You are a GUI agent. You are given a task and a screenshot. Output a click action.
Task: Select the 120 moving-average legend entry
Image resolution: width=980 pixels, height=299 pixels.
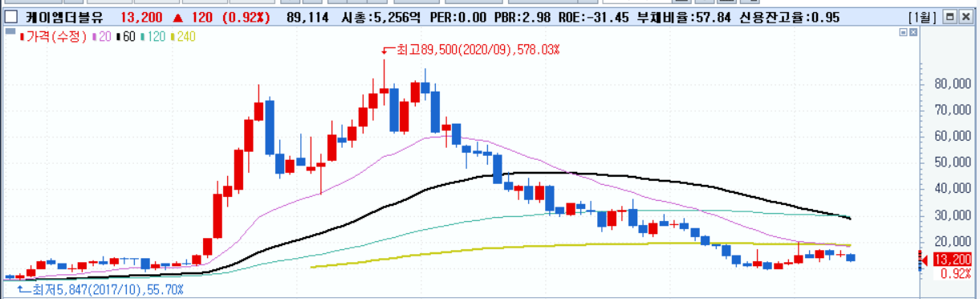[152, 37]
